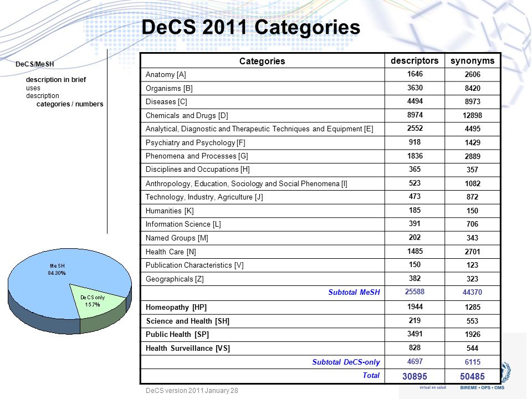532x399 pixels.
Task: Select 'Technology, Industry, Agriculture [J]' category
Action: pos(204,197)
